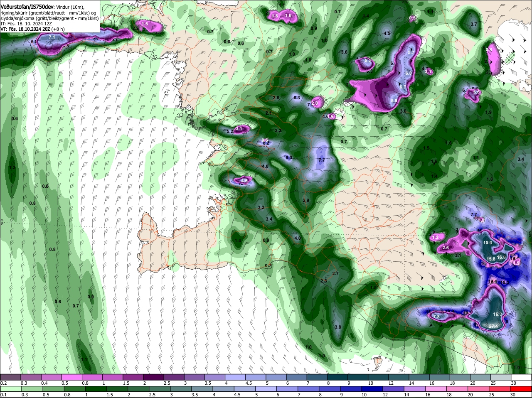
Task: Click the 2.7 precipitation value on the map
Action: 336,273
